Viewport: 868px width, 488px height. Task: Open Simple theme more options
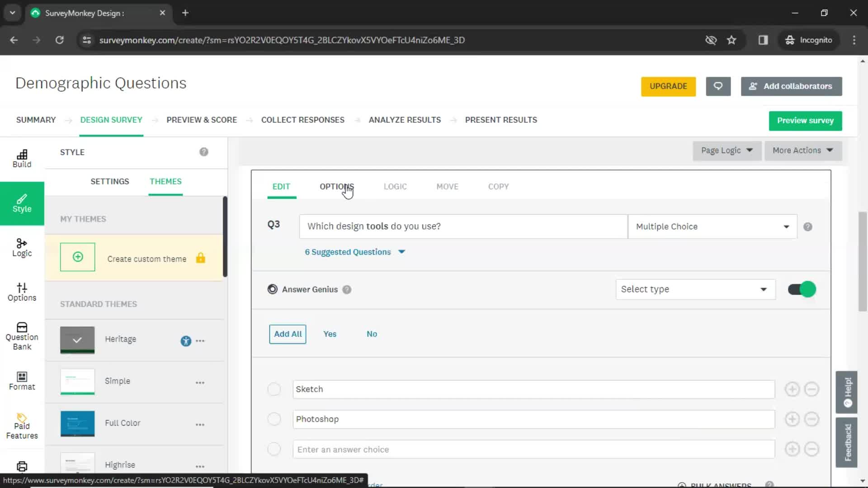[200, 383]
